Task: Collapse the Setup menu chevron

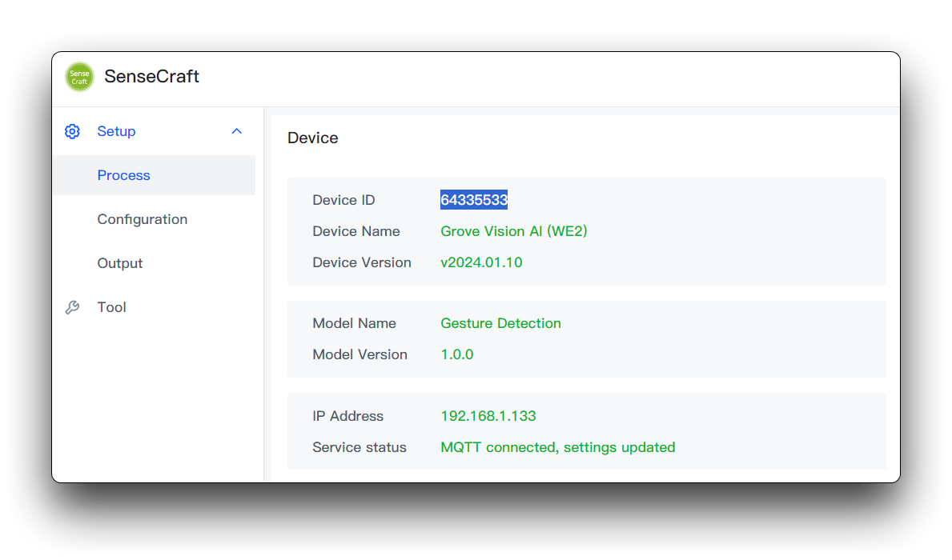Action: pyautogui.click(x=237, y=131)
